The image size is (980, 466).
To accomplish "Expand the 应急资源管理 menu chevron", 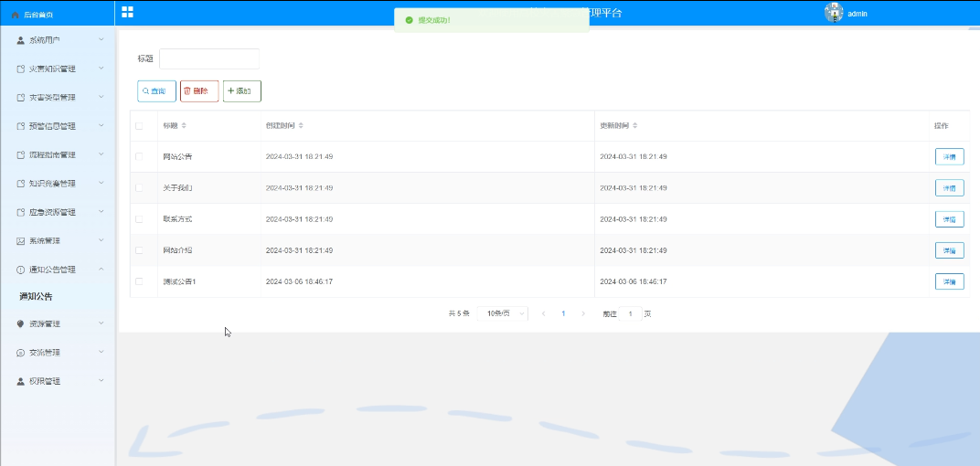I will pos(101,212).
